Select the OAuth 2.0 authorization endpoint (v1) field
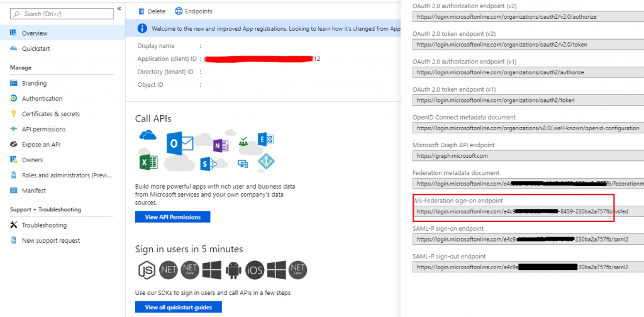The width and height of the screenshot is (644, 317). point(528,72)
